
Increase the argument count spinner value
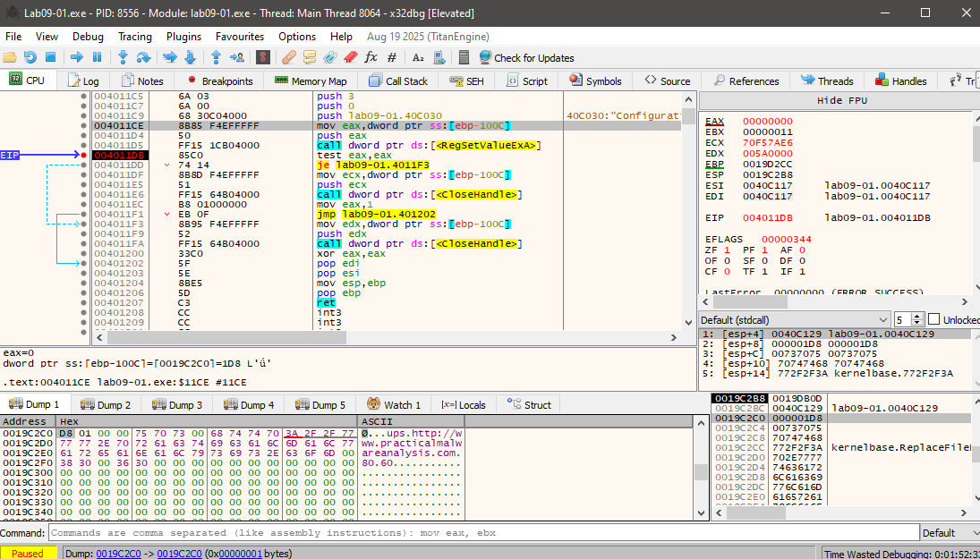tap(918, 317)
